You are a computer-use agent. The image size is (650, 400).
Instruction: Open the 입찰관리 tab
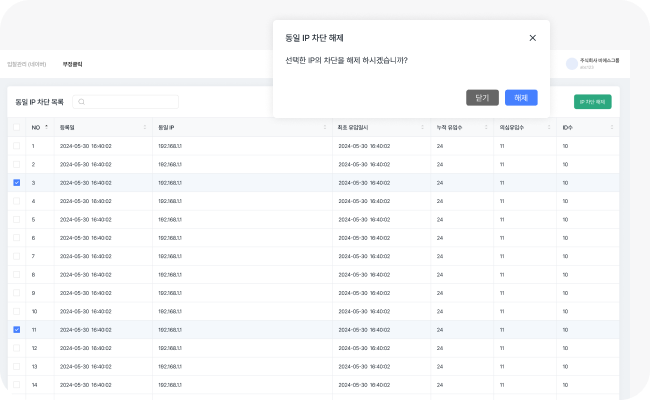pyautogui.click(x=25, y=64)
